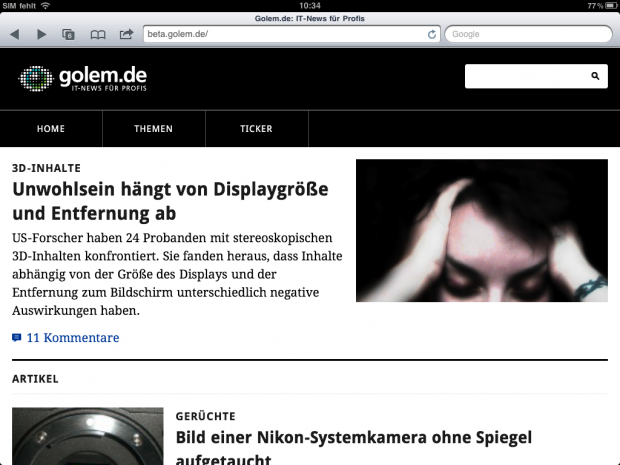Open the headache woman article image

click(482, 231)
